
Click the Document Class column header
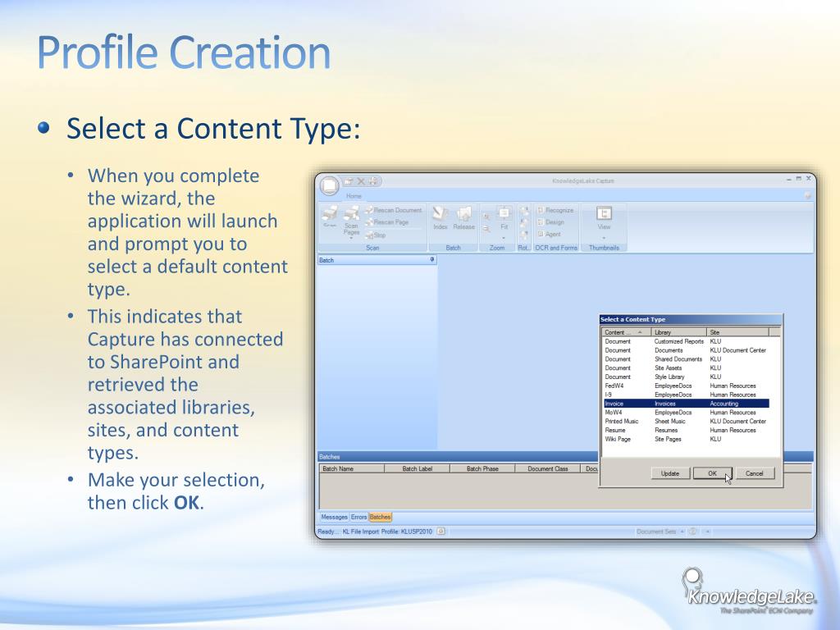click(x=547, y=468)
